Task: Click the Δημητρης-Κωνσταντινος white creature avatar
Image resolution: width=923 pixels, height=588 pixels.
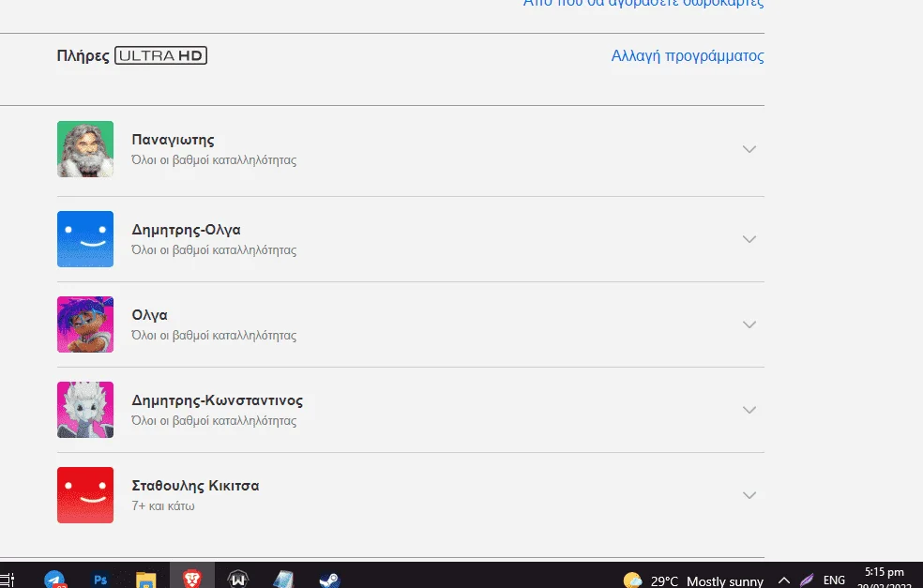Action: (x=85, y=410)
